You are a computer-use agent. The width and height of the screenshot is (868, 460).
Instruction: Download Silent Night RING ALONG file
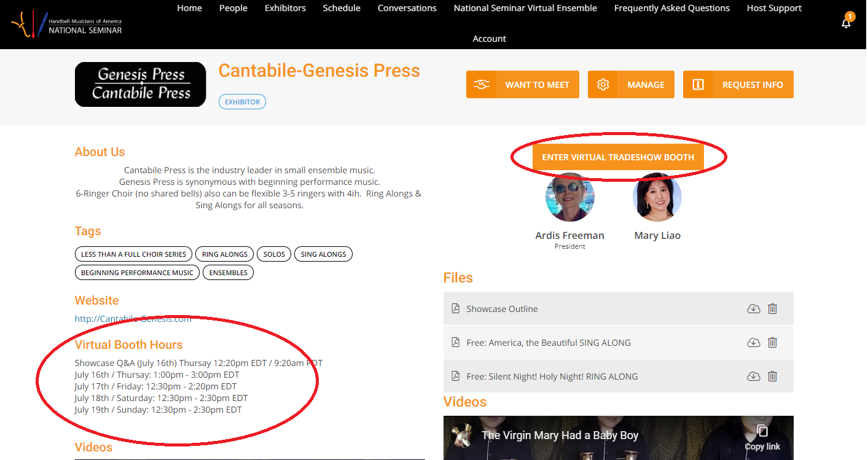coord(753,376)
